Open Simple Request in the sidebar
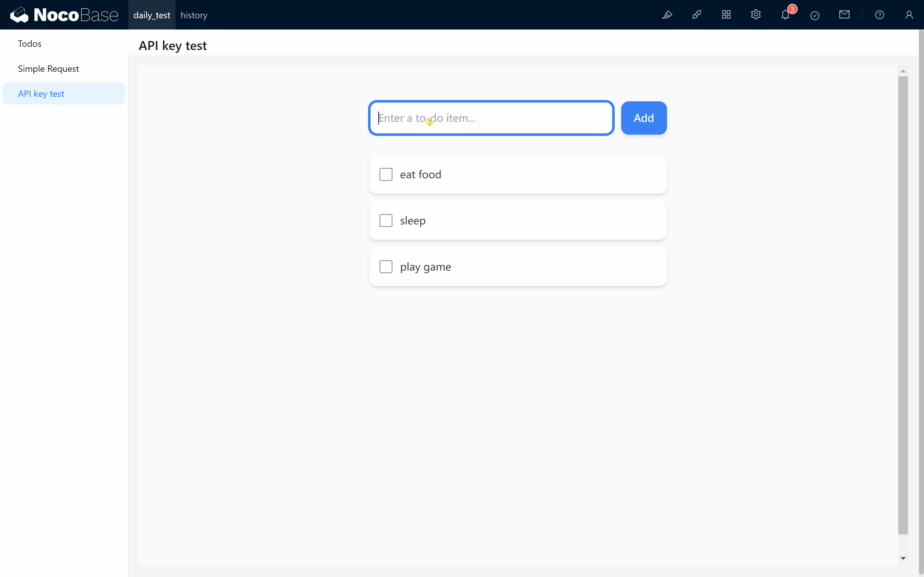924x577 pixels. click(x=48, y=69)
